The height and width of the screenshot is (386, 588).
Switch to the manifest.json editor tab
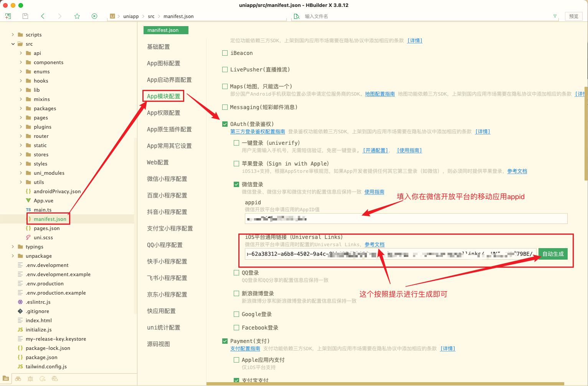[x=166, y=30]
